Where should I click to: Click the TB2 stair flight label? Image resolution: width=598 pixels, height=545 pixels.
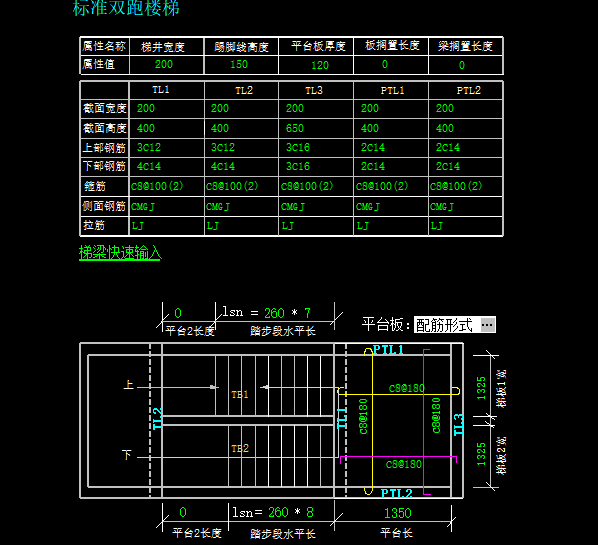[x=240, y=448]
